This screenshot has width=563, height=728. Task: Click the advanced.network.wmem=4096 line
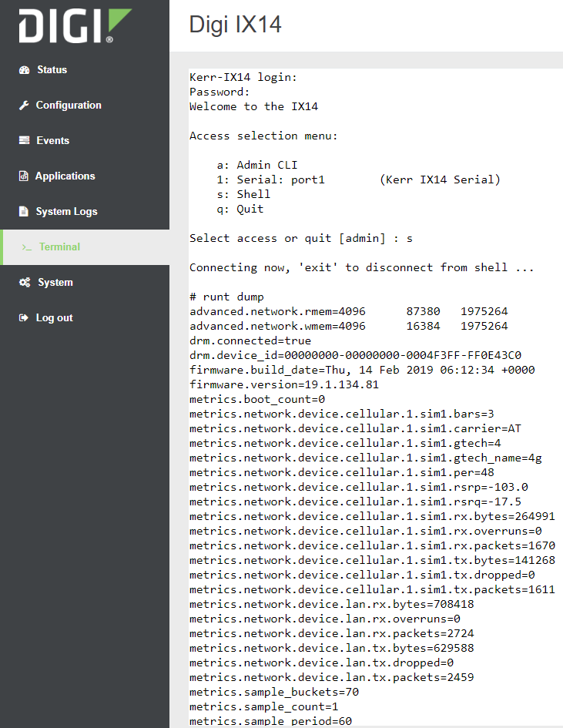pyautogui.click(x=349, y=326)
